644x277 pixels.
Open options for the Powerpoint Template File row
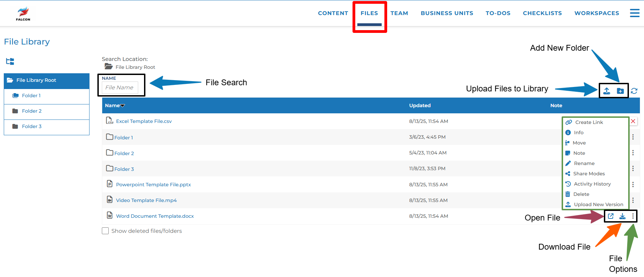pyautogui.click(x=633, y=185)
